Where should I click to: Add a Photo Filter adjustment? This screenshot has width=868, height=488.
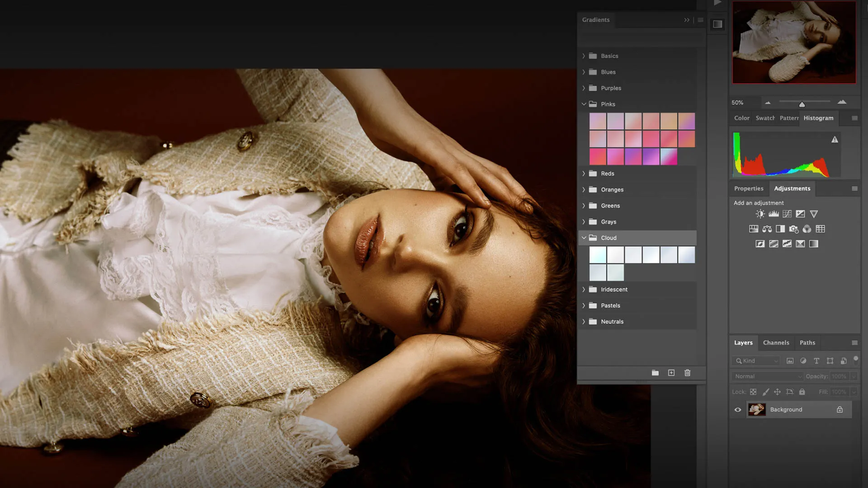793,229
